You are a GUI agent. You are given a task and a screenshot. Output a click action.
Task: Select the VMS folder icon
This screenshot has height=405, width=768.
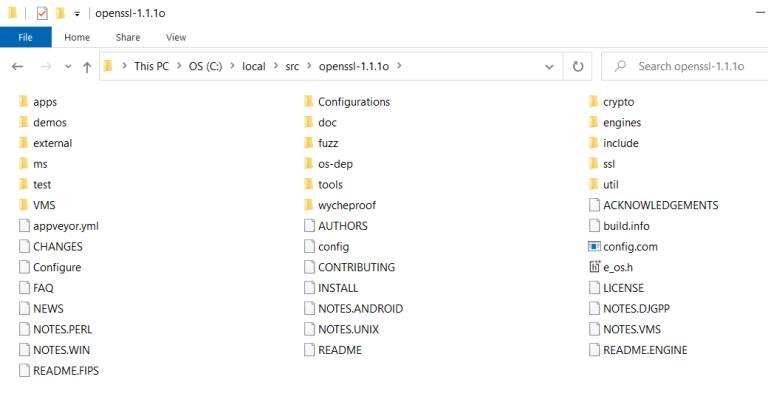click(24, 205)
